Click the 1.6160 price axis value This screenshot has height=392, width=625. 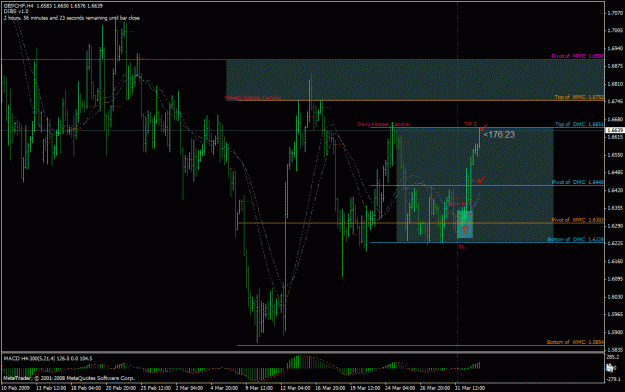point(615,261)
